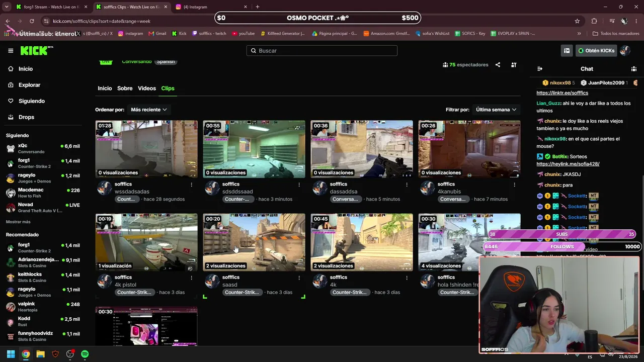Screen dimensions: 644x362
Task: Open the shop icon beside Obtén KICKs
Action: tap(567, 51)
